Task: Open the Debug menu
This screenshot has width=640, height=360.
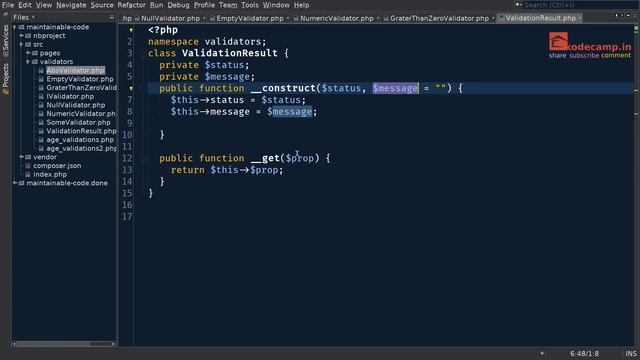Action: point(178,5)
